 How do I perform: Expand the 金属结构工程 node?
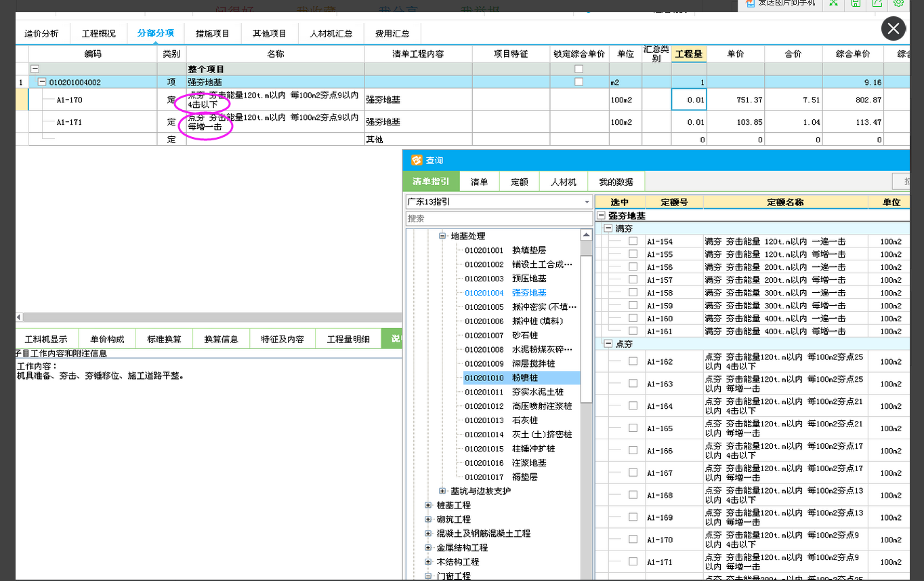[428, 548]
